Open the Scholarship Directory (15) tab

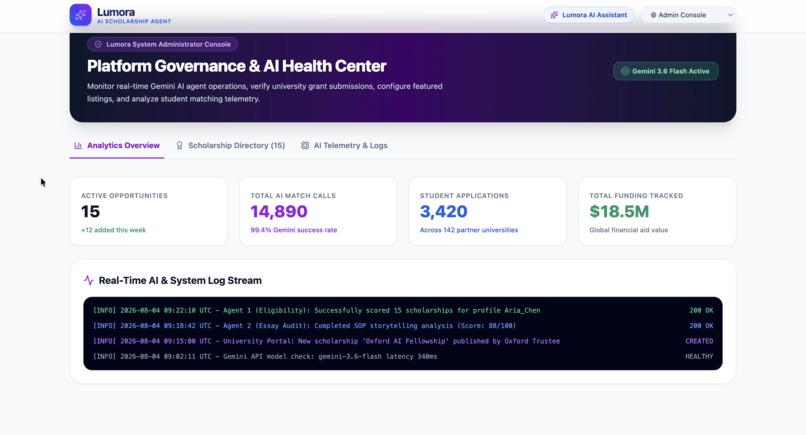tap(230, 146)
